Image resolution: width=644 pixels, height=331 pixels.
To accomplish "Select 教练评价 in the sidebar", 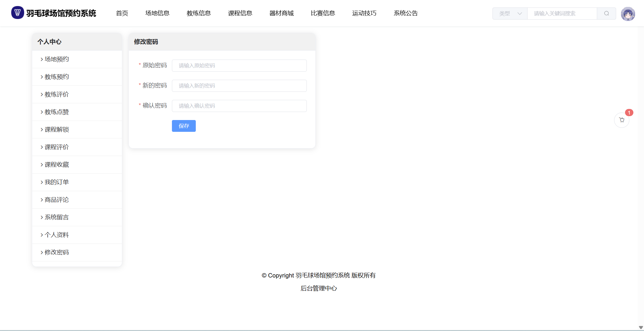I will click(57, 94).
